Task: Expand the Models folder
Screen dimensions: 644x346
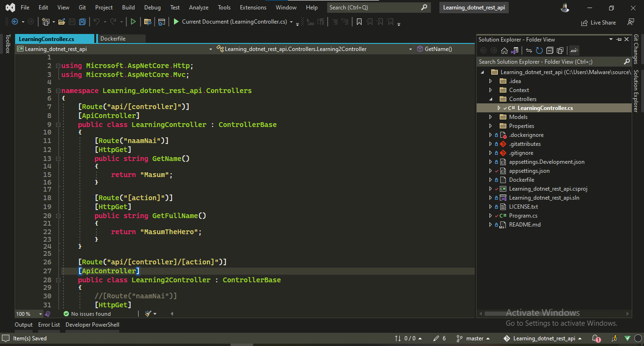Action: click(490, 117)
